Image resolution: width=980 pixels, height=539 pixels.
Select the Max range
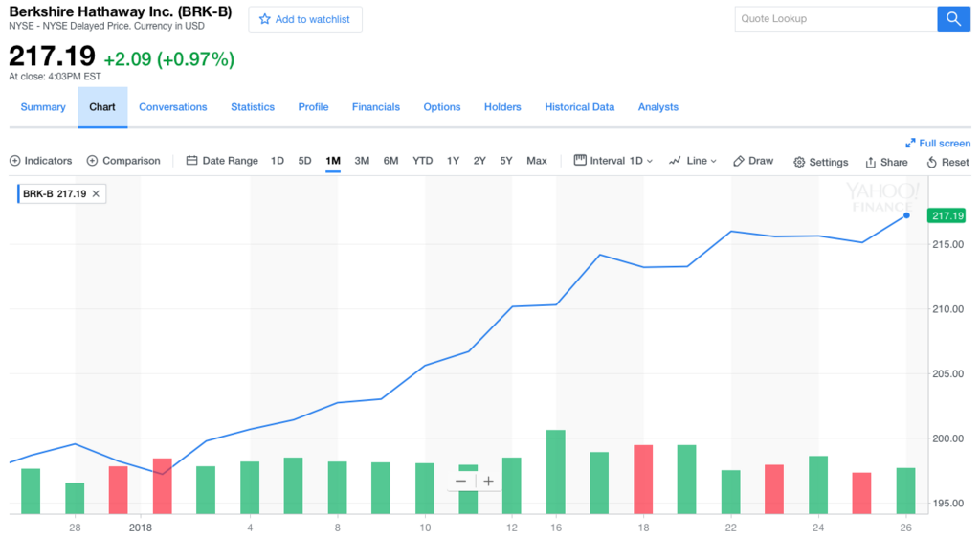pos(537,161)
